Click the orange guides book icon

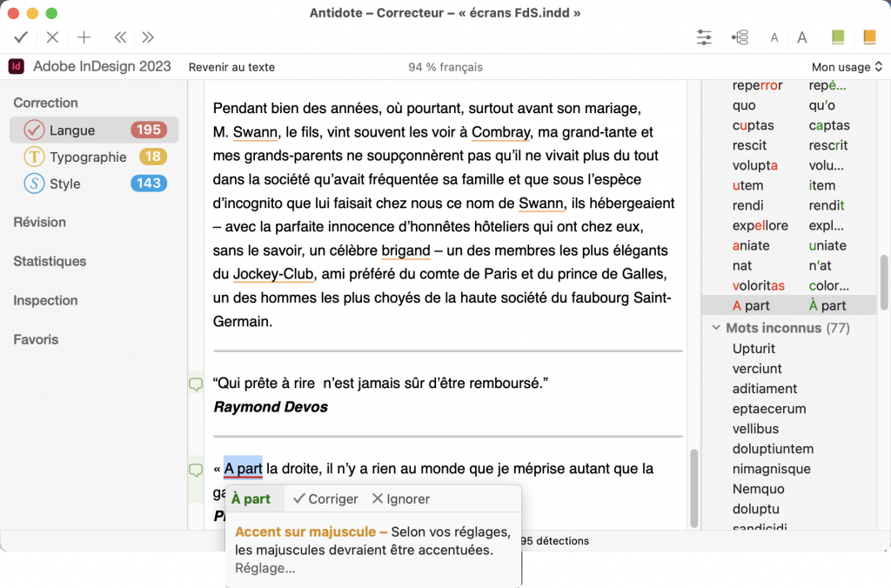click(x=869, y=37)
